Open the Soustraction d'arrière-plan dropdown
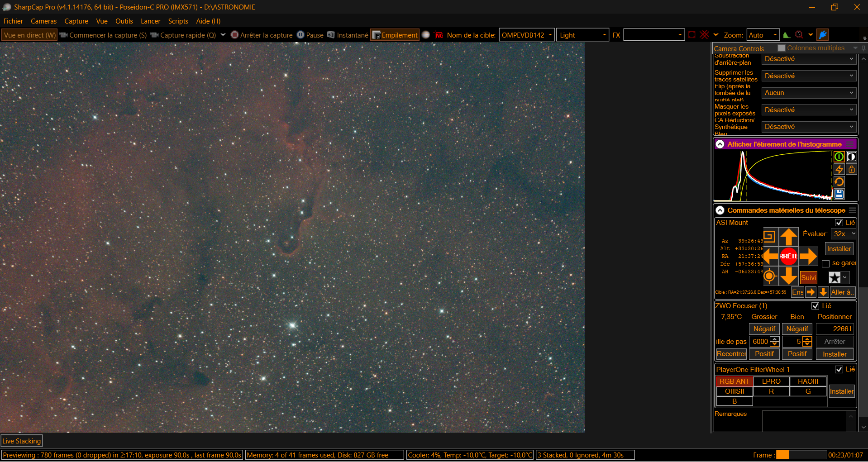Viewport: 868px width, 462px height. [x=809, y=59]
